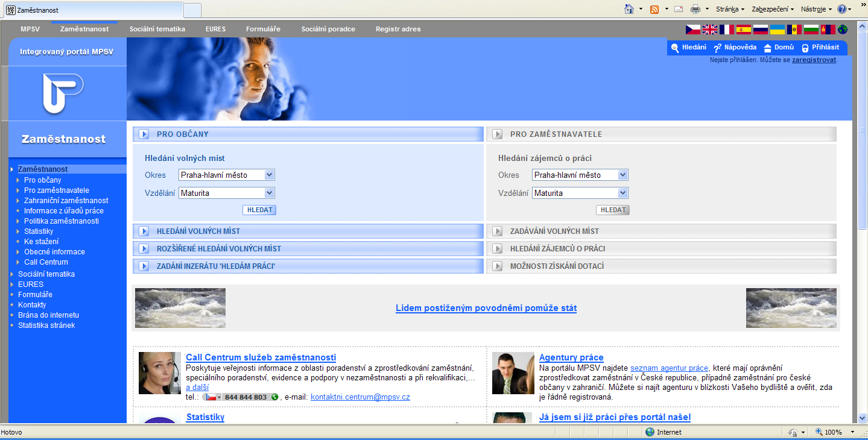Choose the French flag language
Screen dimensions: 868x440
[727, 29]
